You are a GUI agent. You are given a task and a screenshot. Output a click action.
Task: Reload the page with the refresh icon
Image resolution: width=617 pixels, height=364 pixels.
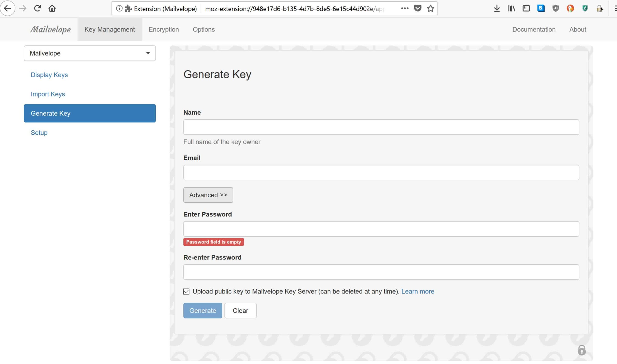click(x=37, y=8)
